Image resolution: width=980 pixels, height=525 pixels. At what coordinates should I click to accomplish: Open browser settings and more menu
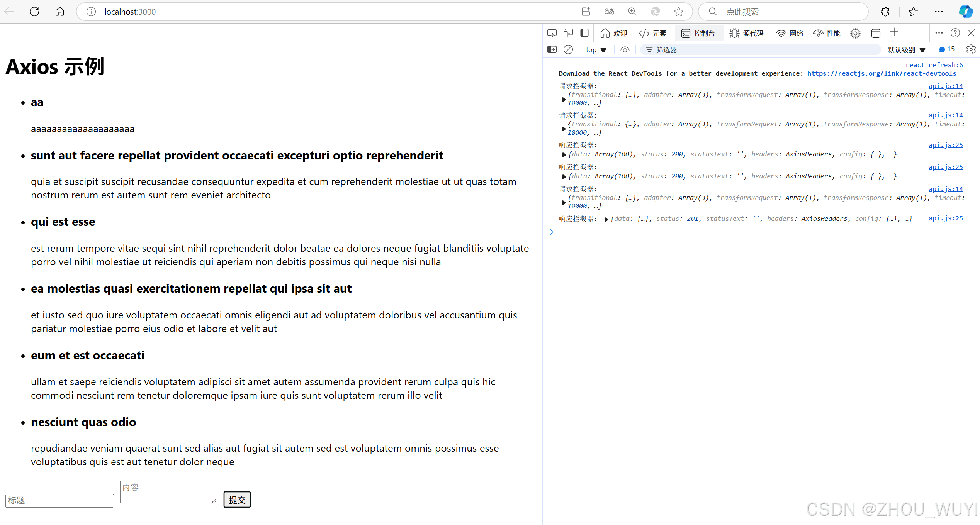(939, 12)
